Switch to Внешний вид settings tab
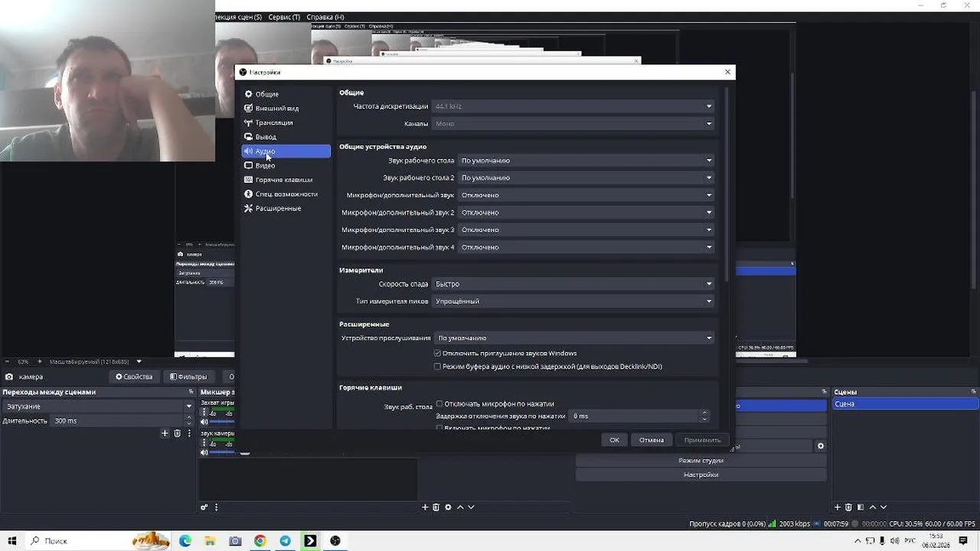The height and width of the screenshot is (551, 980). click(x=286, y=109)
